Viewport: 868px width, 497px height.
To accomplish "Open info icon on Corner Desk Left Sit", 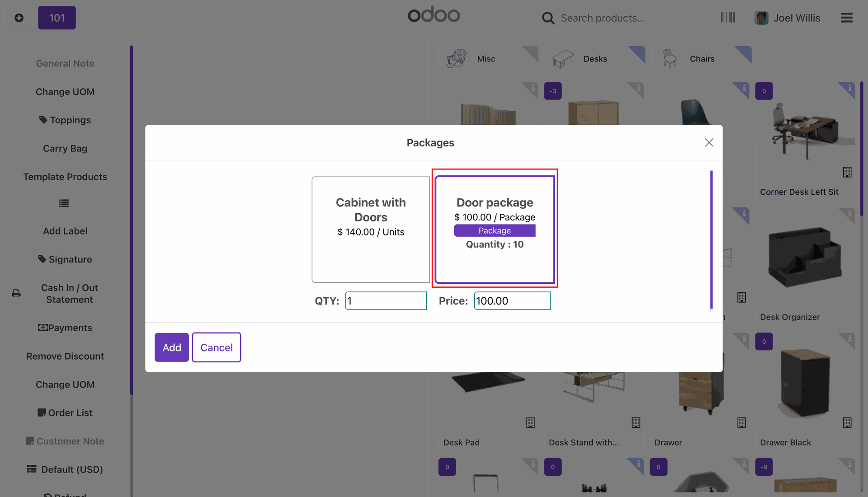I will pyautogui.click(x=849, y=88).
